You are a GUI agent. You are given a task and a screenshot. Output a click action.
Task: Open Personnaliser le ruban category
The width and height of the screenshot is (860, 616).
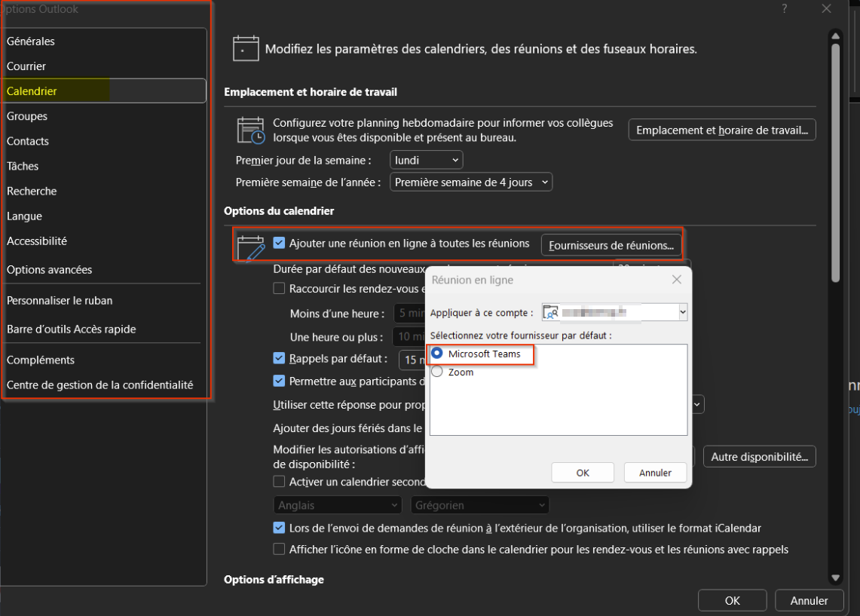104,301
